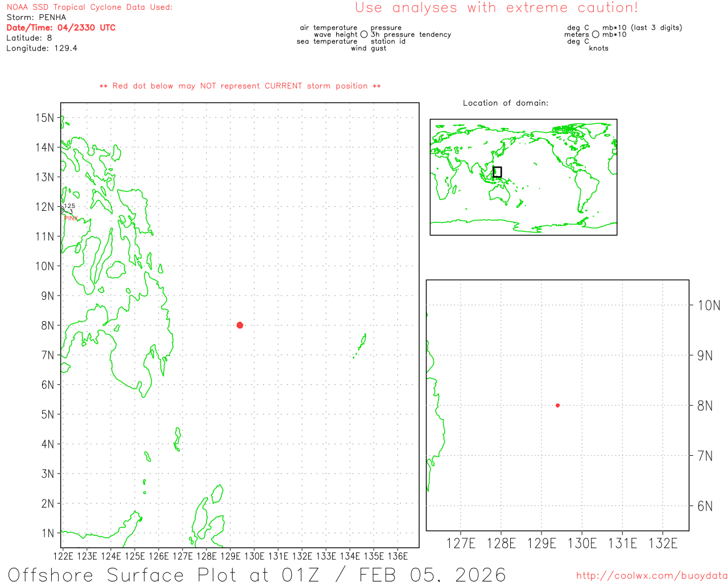728x582 pixels.
Task: Click the small red dot in zoomed inset map
Action: pyautogui.click(x=557, y=405)
